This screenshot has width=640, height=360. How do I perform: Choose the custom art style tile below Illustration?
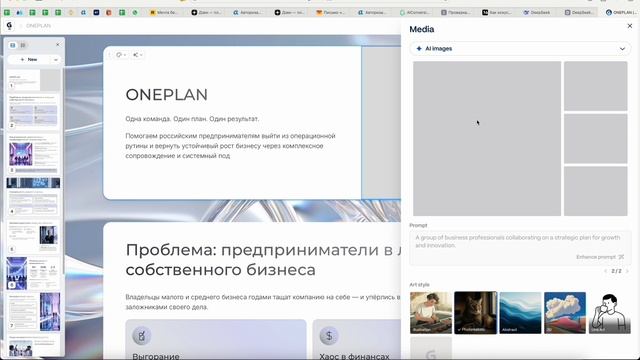pos(431,348)
